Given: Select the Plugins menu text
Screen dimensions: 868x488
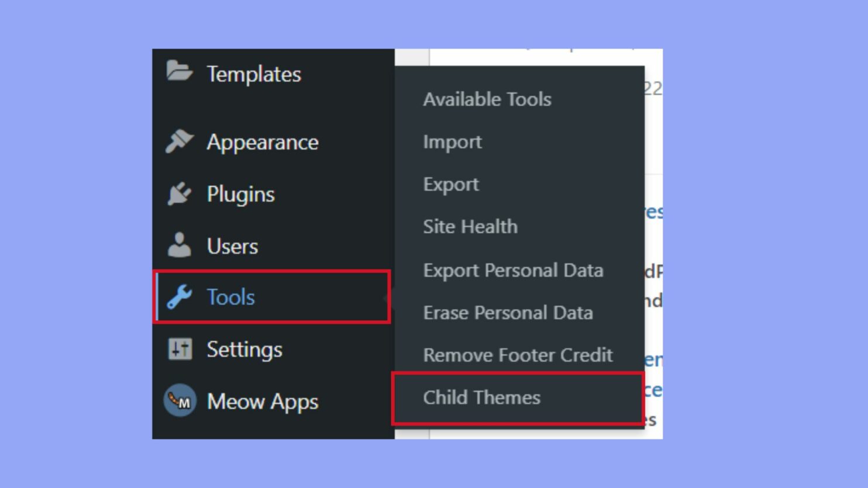Looking at the screenshot, I should coord(241,193).
